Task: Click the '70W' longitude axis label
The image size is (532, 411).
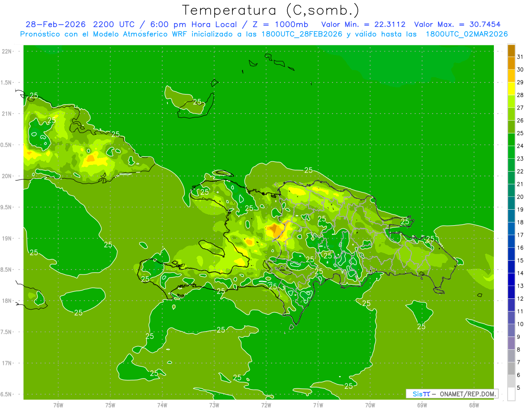Action: [370, 405]
